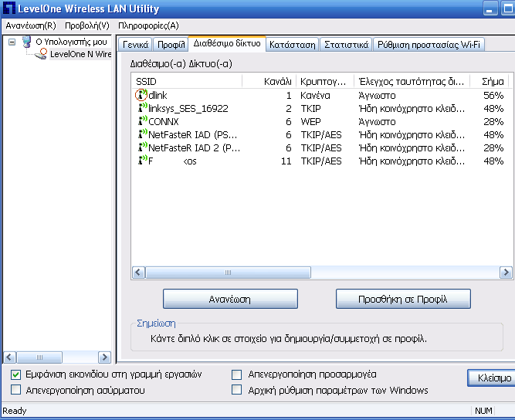515x420 pixels.
Task: Enable Απενεργοποίηση ασύρματου checkbox
Action: coord(15,390)
